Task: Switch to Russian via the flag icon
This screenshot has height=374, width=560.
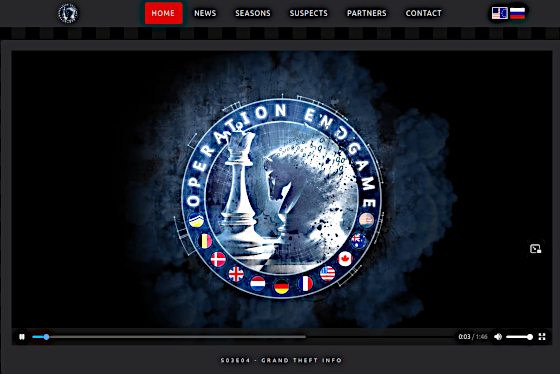Action: tap(517, 13)
